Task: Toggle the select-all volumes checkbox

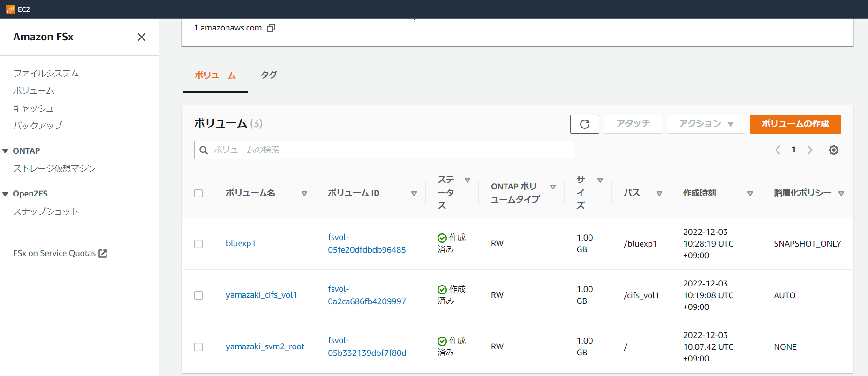Action: (198, 193)
